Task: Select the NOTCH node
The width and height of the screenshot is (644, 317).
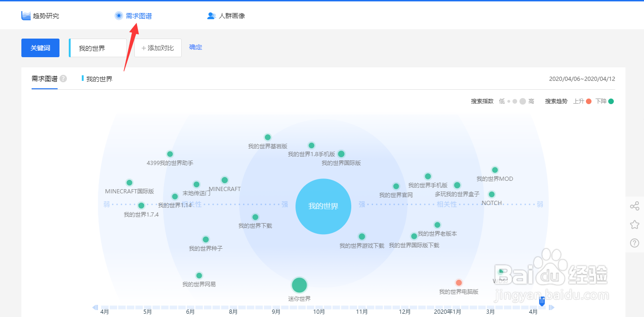Action: pos(492,194)
